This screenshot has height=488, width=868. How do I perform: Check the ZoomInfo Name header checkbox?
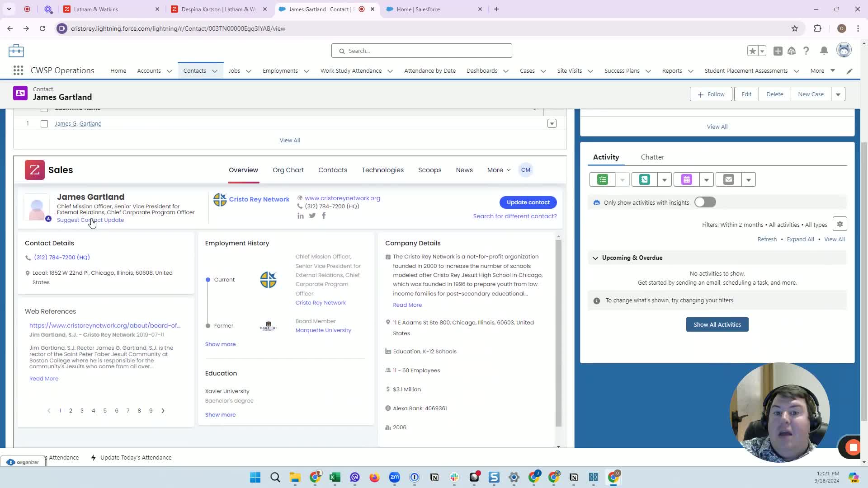tap(44, 109)
